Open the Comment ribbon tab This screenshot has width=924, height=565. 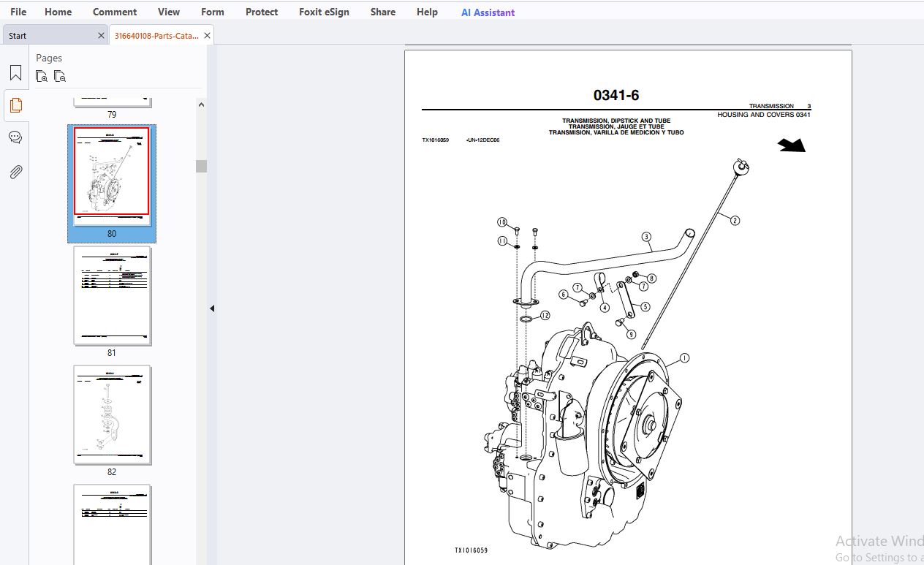point(115,12)
